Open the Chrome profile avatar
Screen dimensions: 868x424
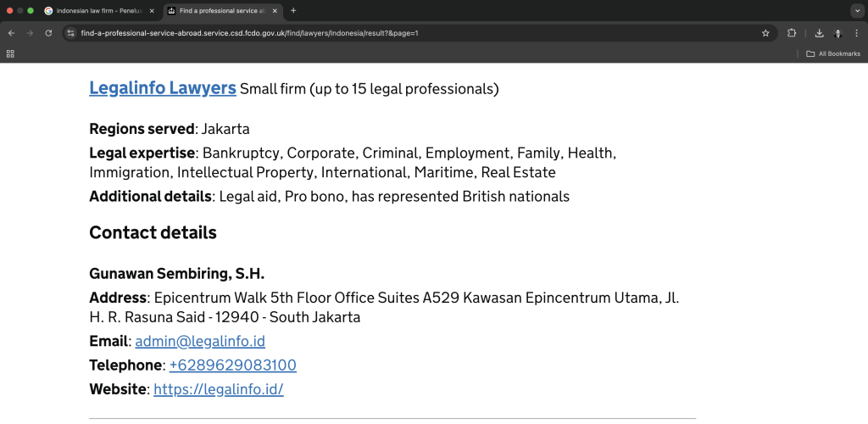pos(837,33)
